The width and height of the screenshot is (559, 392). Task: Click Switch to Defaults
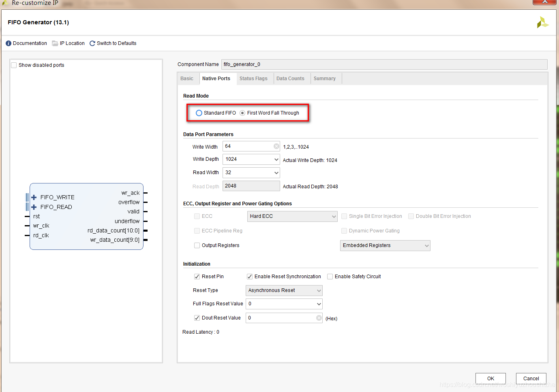tap(116, 43)
